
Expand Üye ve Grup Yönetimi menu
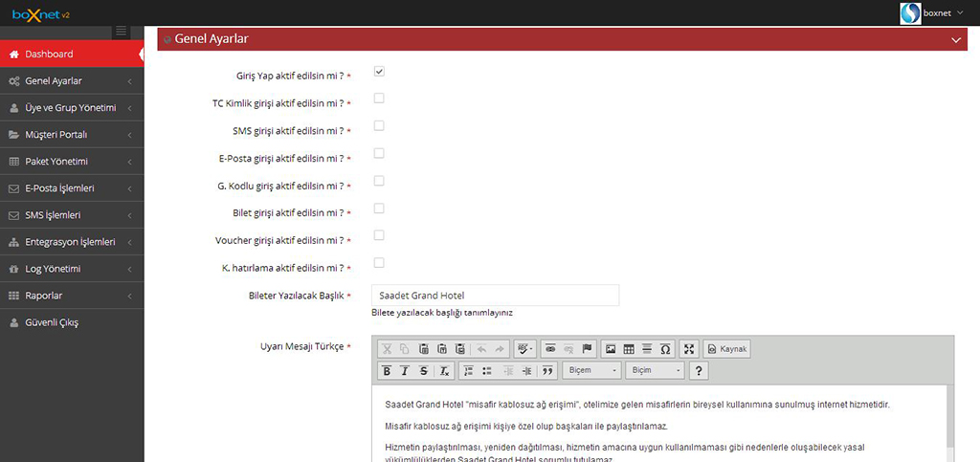click(72, 108)
